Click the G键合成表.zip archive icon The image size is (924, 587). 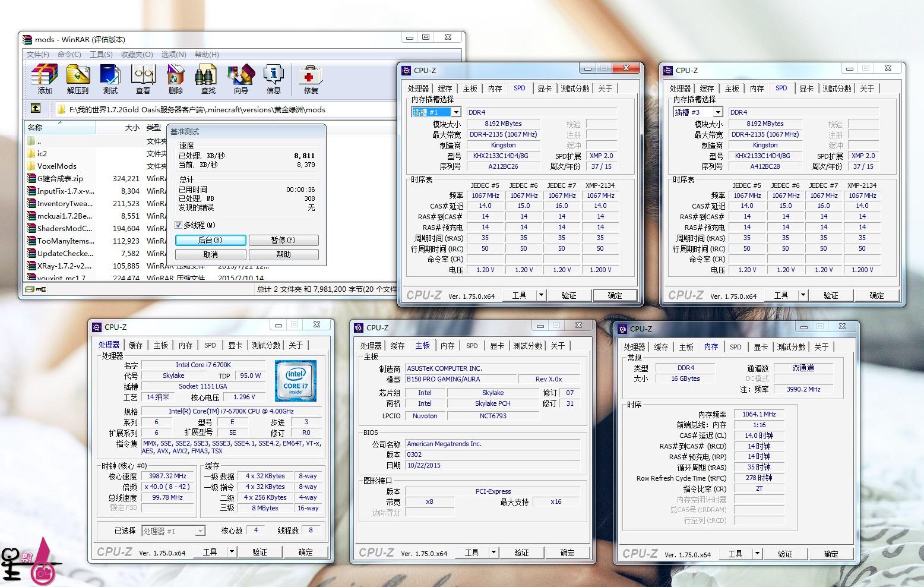31,178
